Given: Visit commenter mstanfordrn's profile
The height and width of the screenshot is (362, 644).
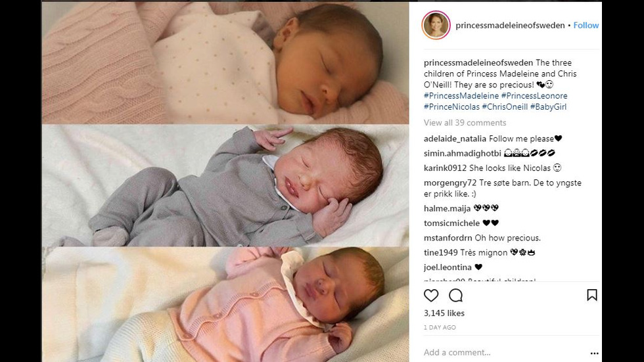Looking at the screenshot, I should 448,238.
